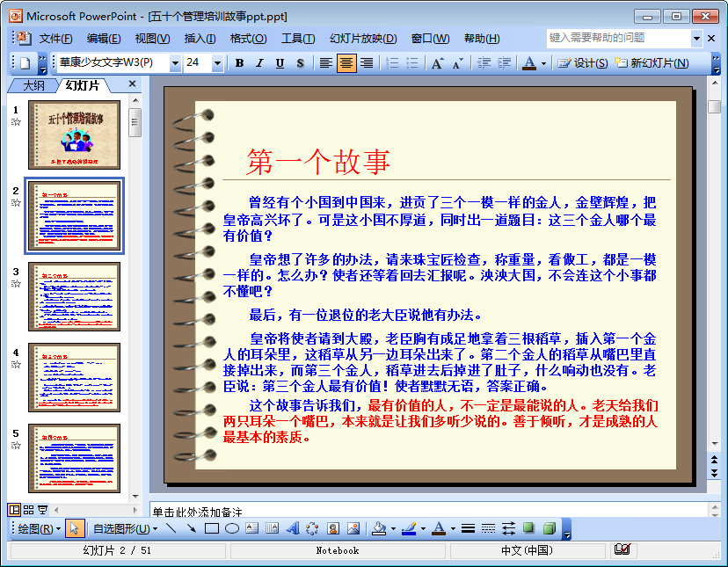Select slide 3 thumbnail
This screenshot has width=728, height=567.
click(x=74, y=296)
